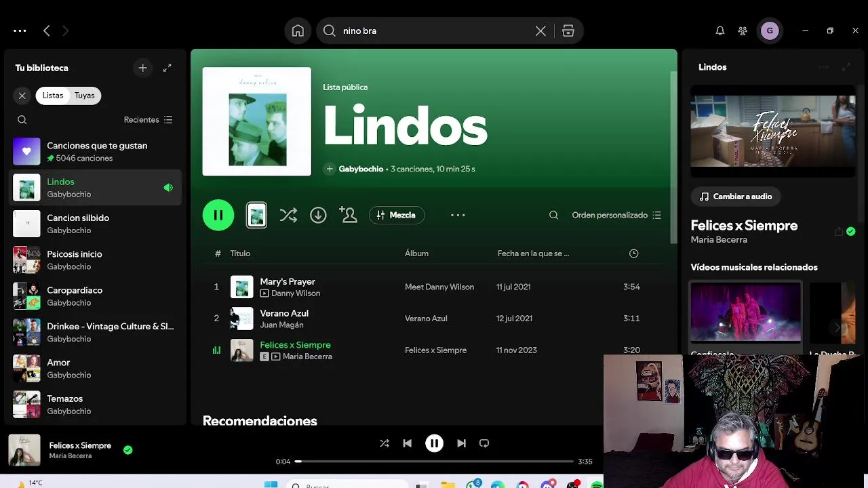The image size is (868, 488).
Task: Clear the search text with X
Action: tap(540, 30)
